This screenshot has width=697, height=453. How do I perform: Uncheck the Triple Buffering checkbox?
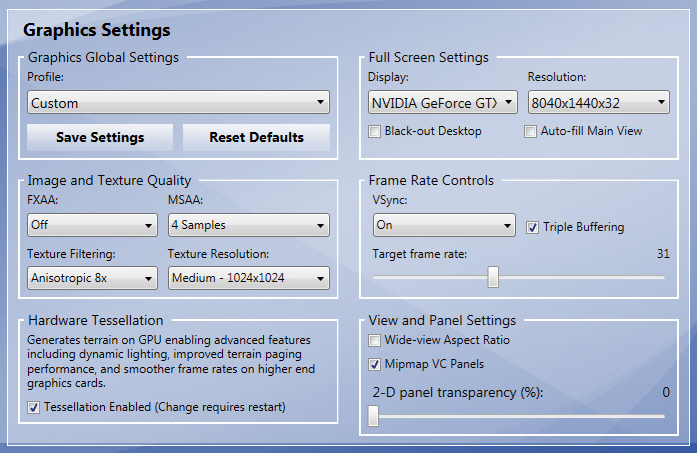coord(533,227)
